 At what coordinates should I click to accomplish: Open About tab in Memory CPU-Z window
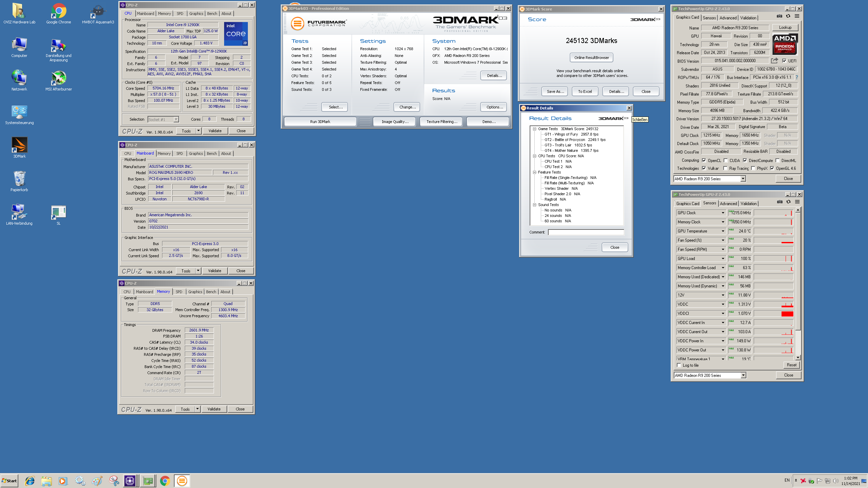(x=225, y=292)
